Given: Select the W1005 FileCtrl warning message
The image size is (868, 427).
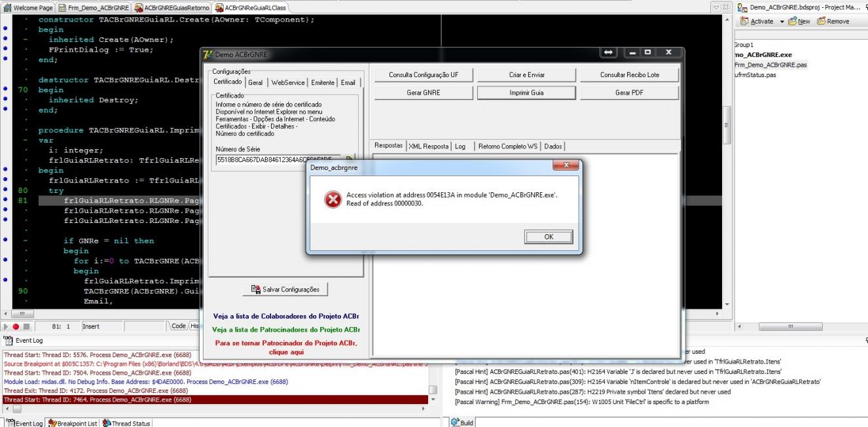Looking at the screenshot, I should coord(582,401).
